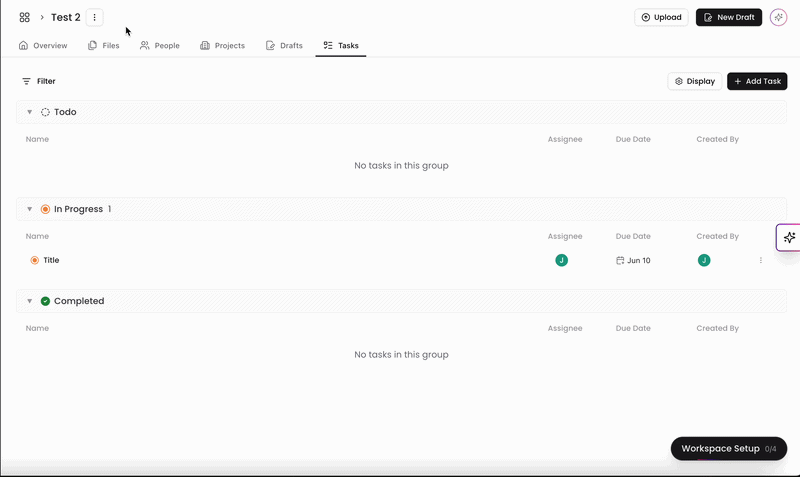Click the assignee avatar J on Title task
This screenshot has height=477, width=800.
coord(561,260)
